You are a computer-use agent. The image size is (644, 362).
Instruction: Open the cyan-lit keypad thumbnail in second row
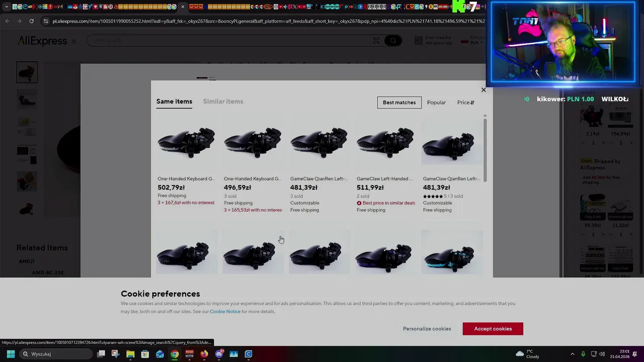click(x=452, y=253)
